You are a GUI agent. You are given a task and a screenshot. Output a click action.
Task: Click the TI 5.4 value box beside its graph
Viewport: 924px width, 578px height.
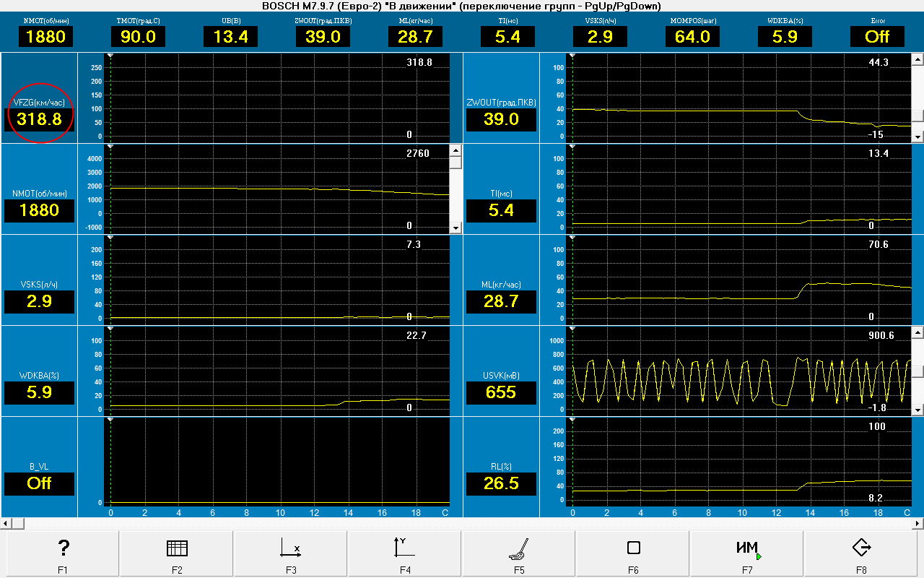(501, 211)
